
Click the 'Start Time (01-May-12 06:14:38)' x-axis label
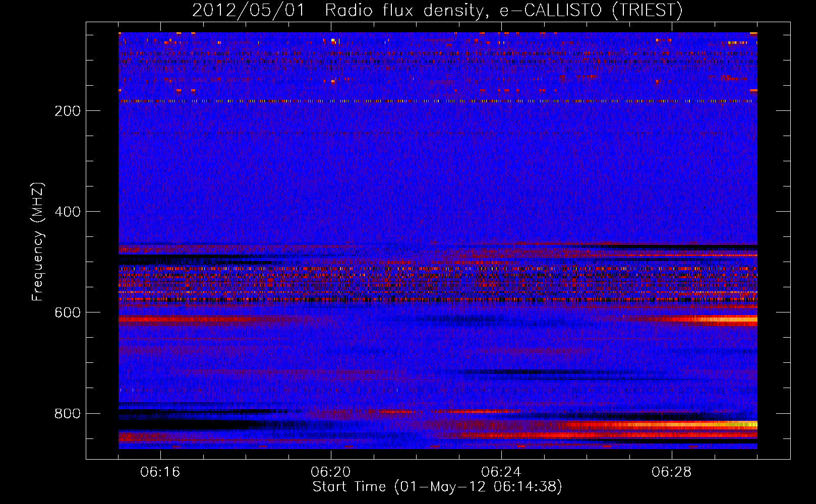(x=437, y=487)
